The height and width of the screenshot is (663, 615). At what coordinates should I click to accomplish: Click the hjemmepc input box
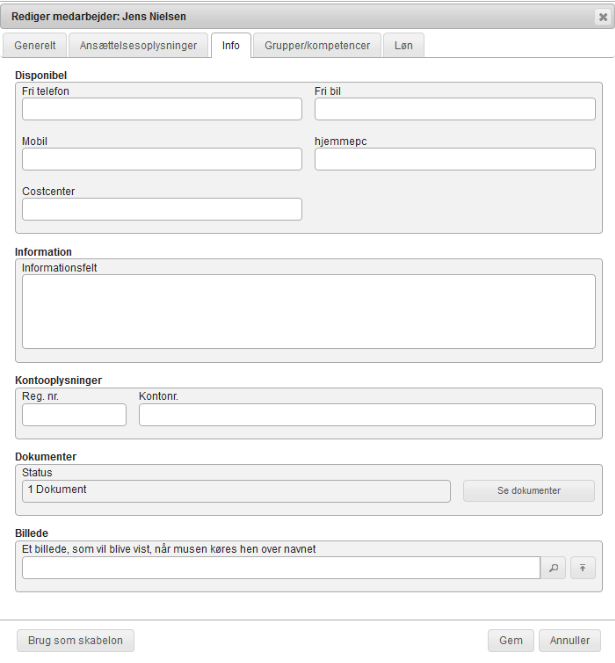[455, 159]
